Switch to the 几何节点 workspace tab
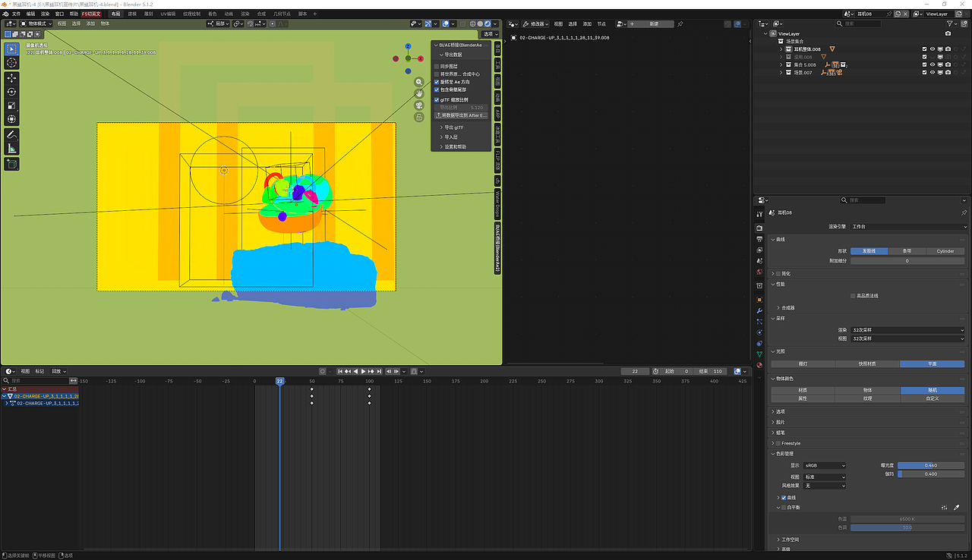972x560 pixels. click(281, 14)
